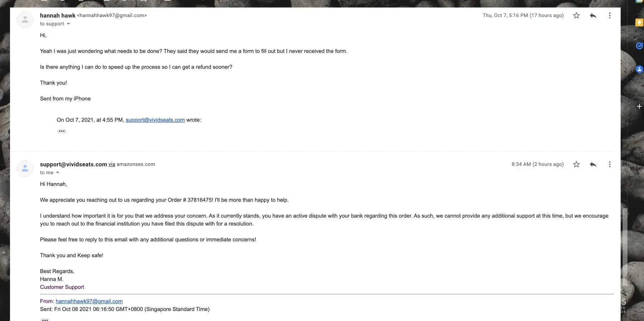Show details of 'to support' recipients
The image size is (644, 321).
tap(68, 24)
